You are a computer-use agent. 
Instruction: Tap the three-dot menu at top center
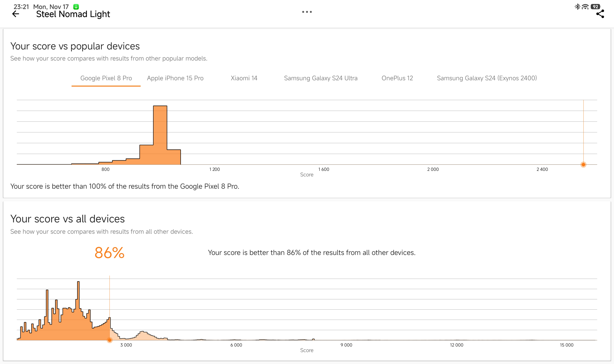point(307,12)
